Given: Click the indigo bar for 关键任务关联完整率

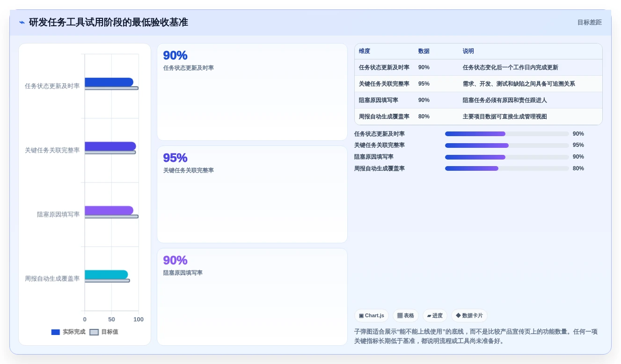Looking at the screenshot, I should pyautogui.click(x=110, y=146).
